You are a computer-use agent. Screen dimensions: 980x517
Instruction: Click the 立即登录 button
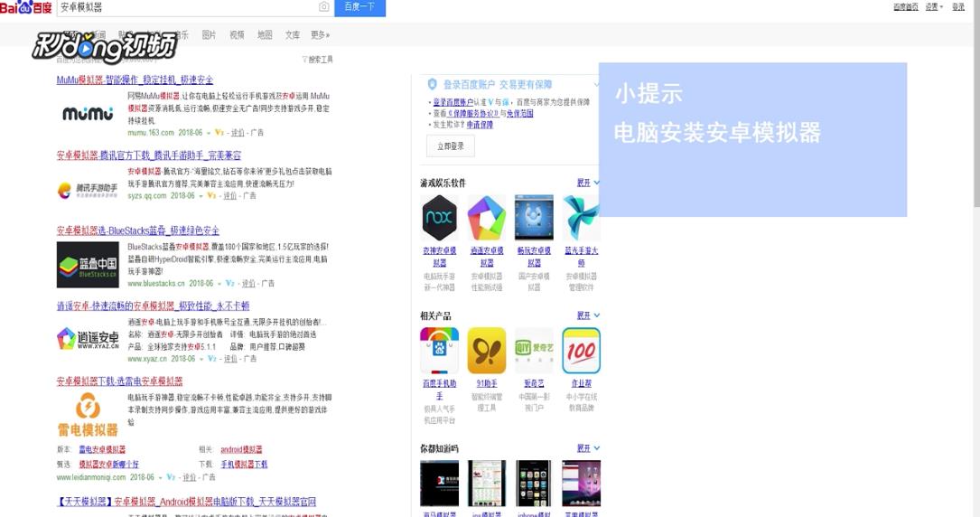click(451, 146)
